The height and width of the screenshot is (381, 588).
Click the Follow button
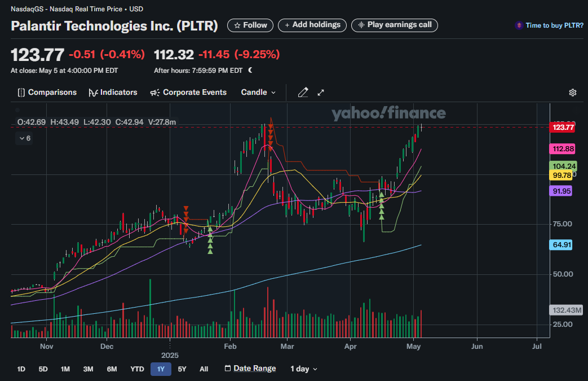250,25
